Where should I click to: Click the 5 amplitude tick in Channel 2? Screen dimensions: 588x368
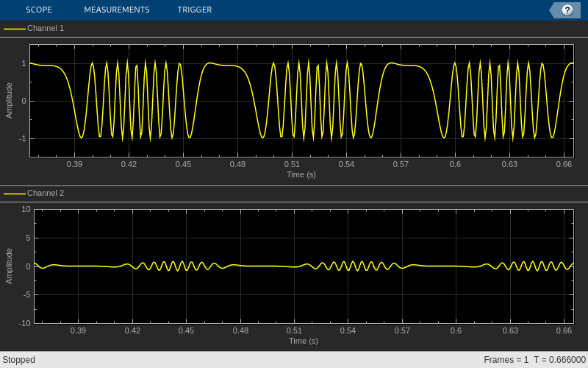28,238
